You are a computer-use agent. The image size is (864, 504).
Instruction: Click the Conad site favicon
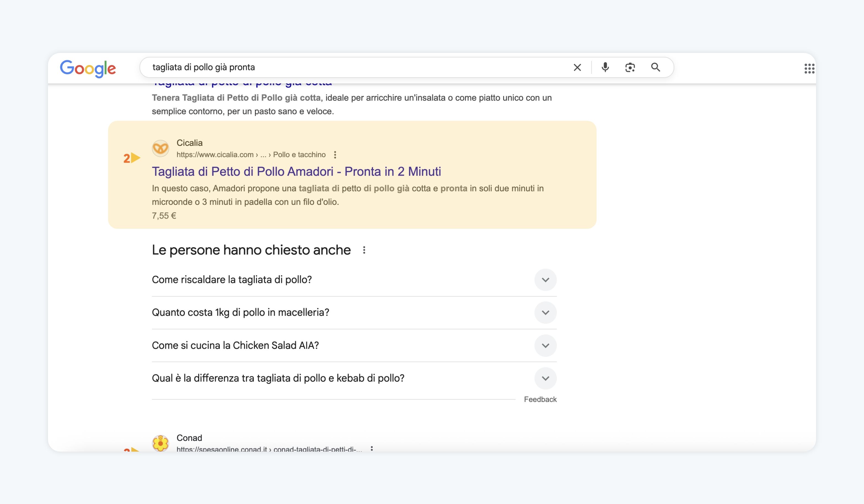click(160, 443)
